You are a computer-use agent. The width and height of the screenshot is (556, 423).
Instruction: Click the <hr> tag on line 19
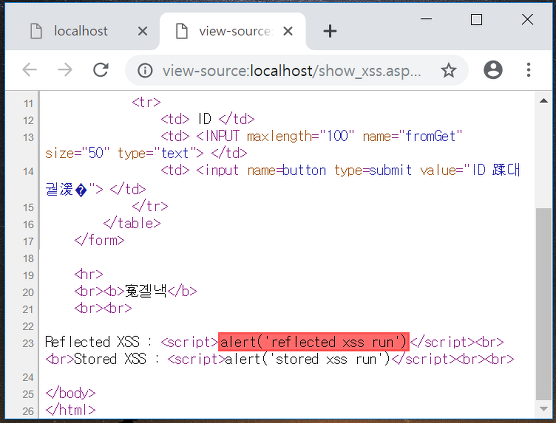(x=89, y=274)
